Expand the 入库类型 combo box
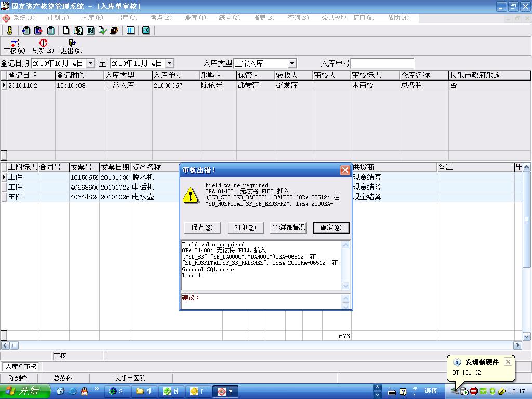532x399 pixels. click(292, 63)
